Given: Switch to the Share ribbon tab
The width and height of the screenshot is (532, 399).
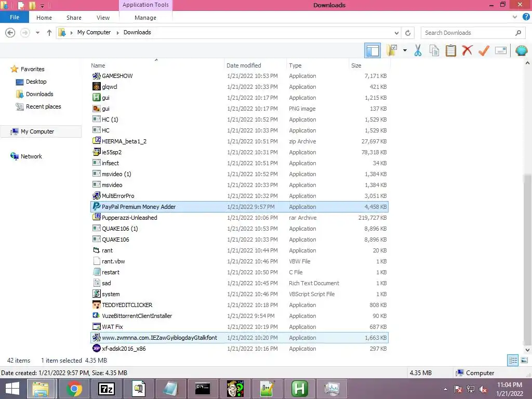Looking at the screenshot, I should pyautogui.click(x=74, y=18).
